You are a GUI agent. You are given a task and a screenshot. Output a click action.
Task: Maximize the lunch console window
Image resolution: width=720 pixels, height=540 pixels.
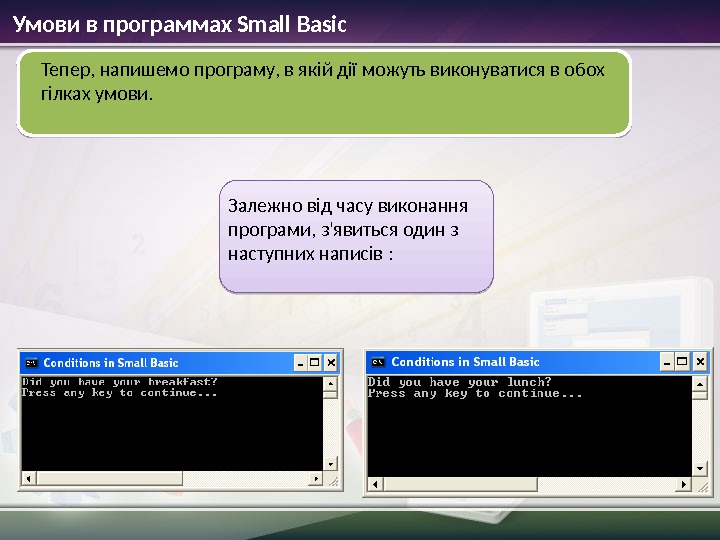coord(682,362)
